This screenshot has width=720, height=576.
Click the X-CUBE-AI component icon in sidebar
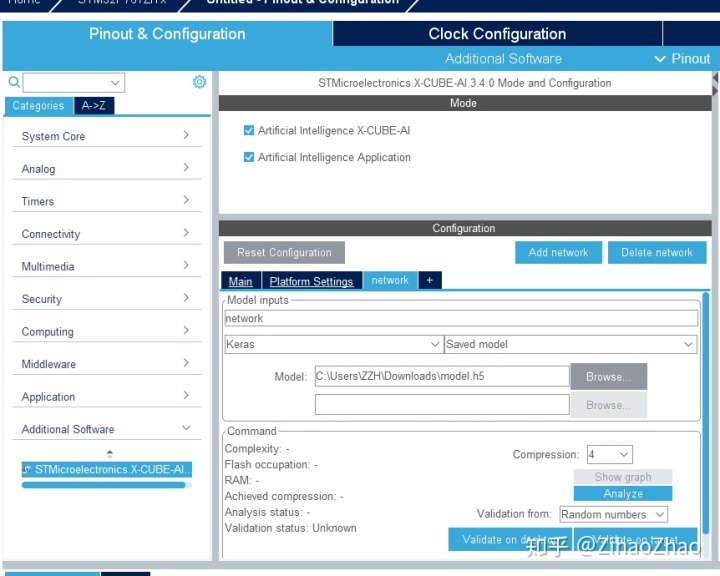pyautogui.click(x=28, y=469)
